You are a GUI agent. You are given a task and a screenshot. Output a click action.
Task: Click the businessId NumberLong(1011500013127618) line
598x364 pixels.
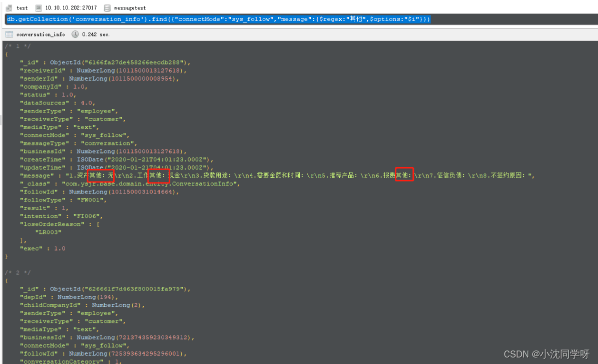click(x=104, y=151)
